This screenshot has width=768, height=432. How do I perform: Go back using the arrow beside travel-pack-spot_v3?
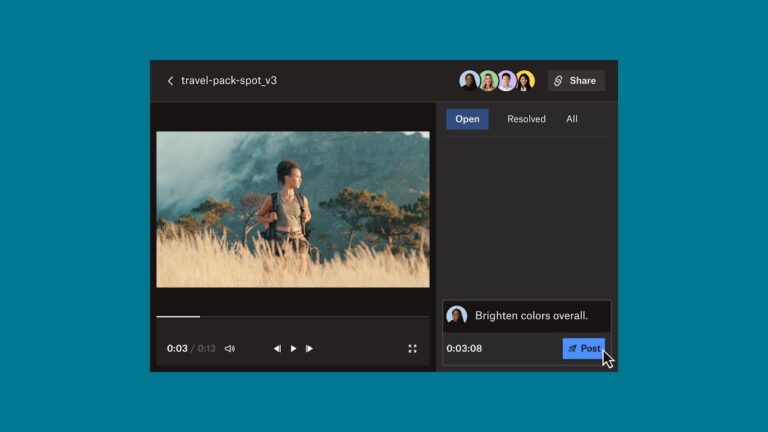(x=170, y=81)
